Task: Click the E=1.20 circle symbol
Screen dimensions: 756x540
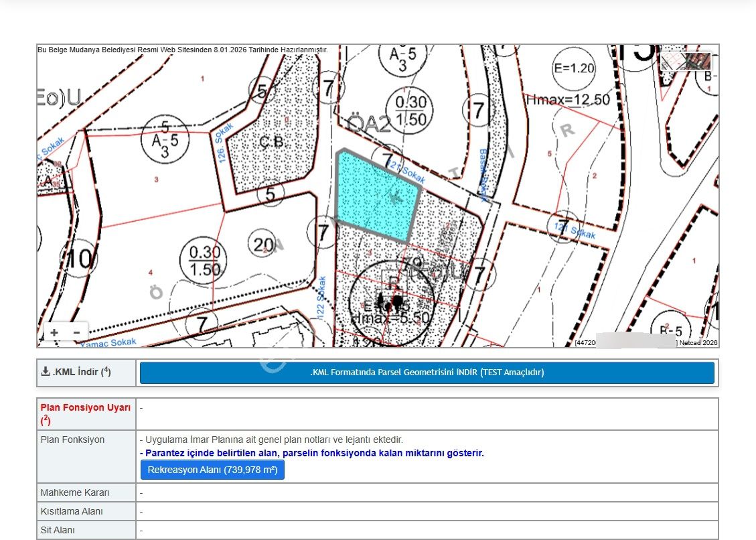Action: [573, 68]
